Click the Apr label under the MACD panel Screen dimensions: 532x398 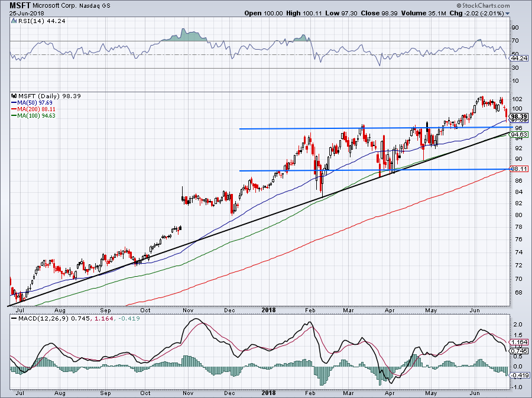click(390, 393)
